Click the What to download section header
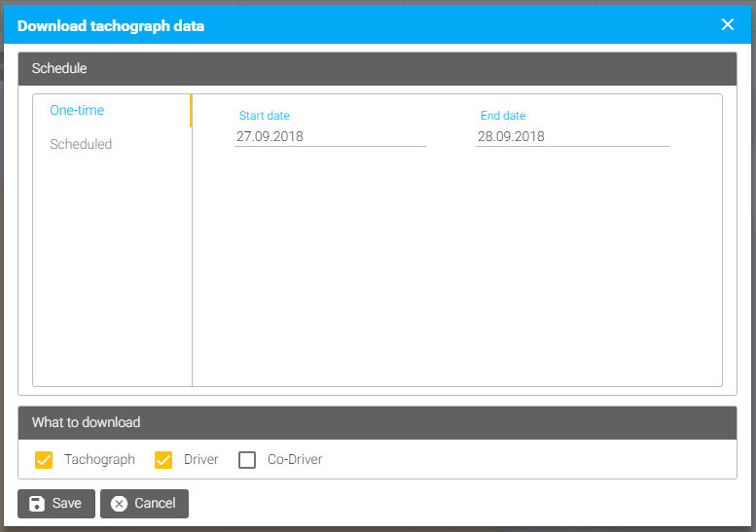The image size is (756, 532). (x=378, y=423)
